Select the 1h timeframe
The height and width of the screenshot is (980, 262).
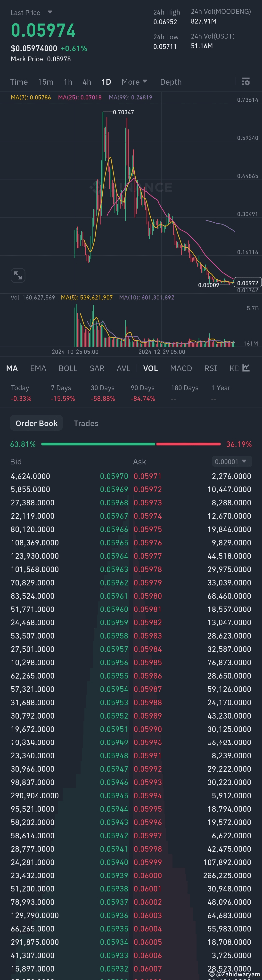click(68, 81)
